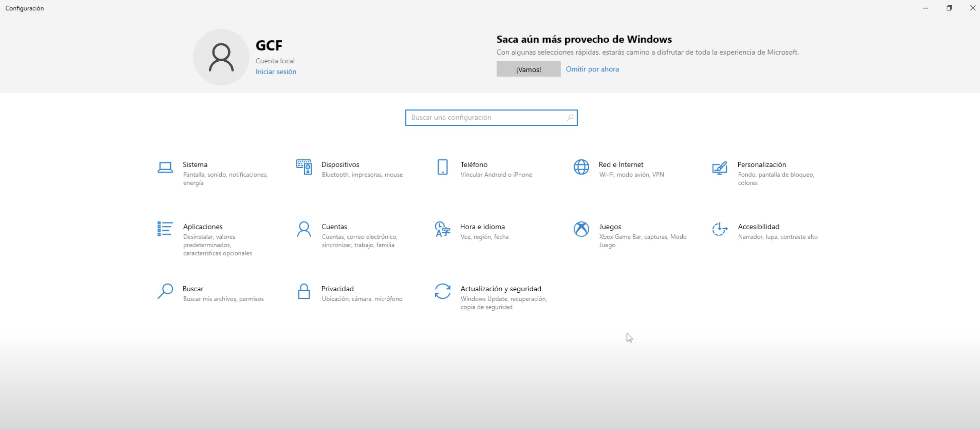
Task: Select the Cuentas category title
Action: (334, 226)
